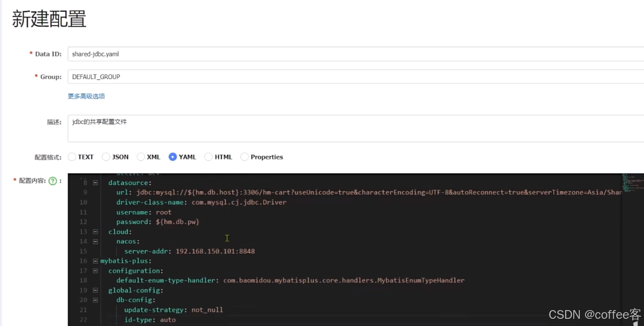Viewport: 644px width, 326px height.
Task: Click the Data ID input field
Action: pos(356,54)
